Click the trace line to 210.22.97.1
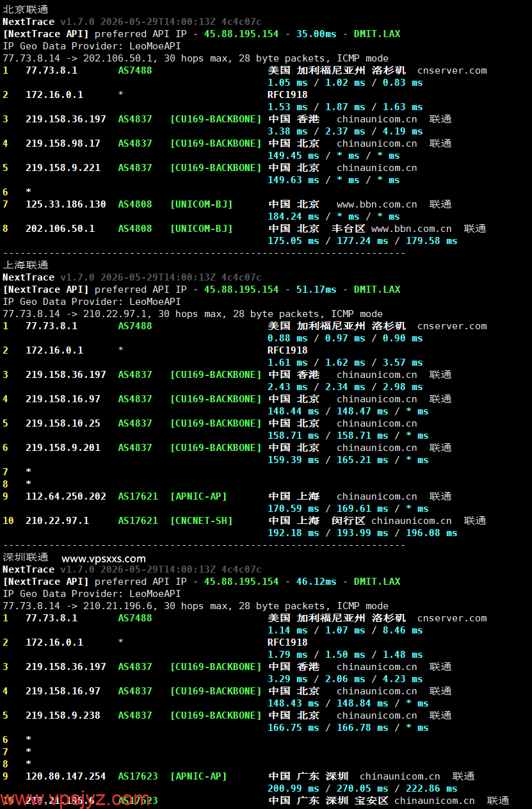The image size is (532, 809). click(193, 314)
